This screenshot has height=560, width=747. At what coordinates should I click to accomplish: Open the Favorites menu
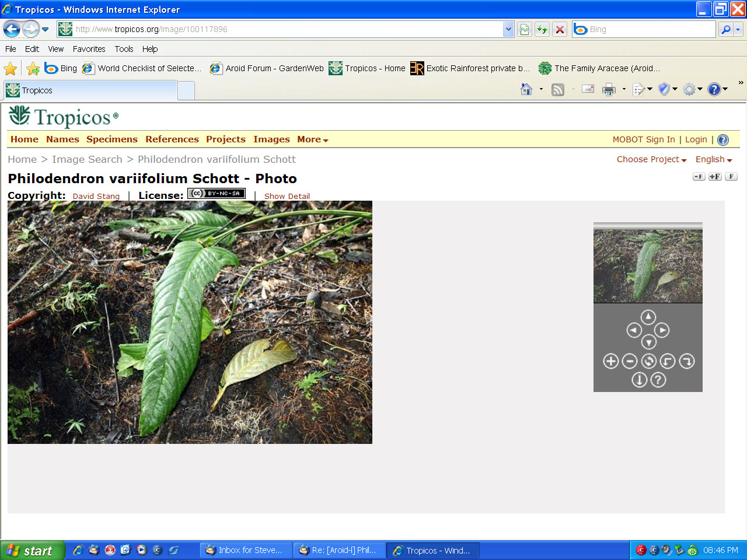point(89,49)
